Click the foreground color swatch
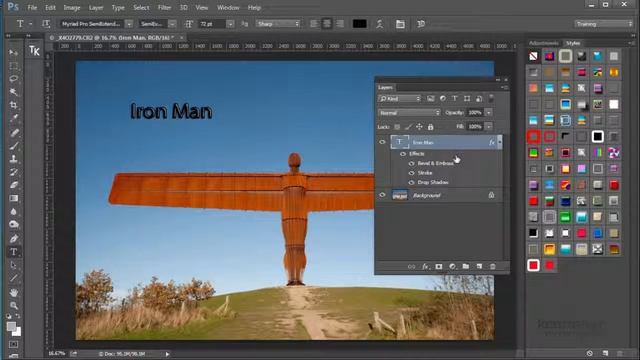The height and width of the screenshot is (360, 640). point(11,327)
